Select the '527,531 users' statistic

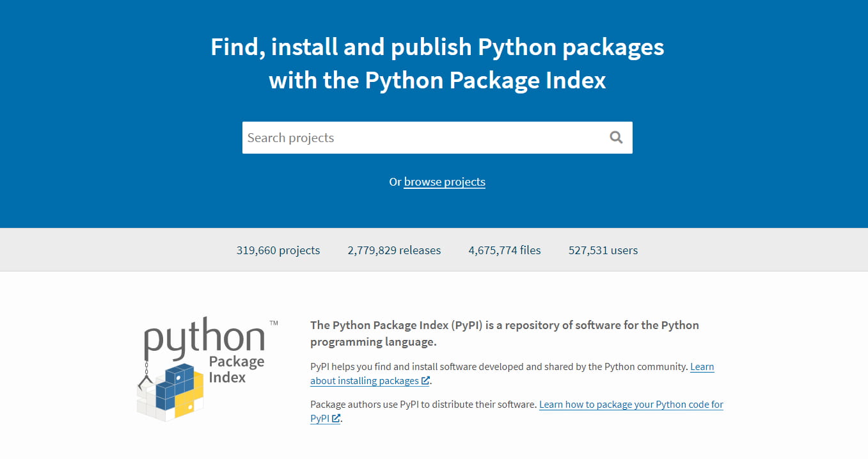(603, 250)
